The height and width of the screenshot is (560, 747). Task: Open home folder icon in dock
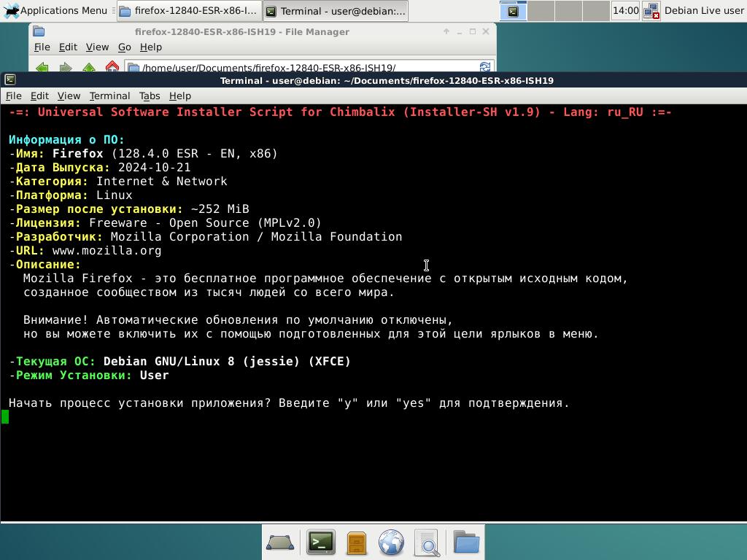(x=466, y=542)
